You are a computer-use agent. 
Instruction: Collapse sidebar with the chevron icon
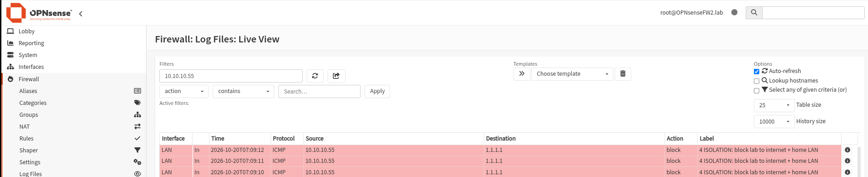(x=81, y=14)
